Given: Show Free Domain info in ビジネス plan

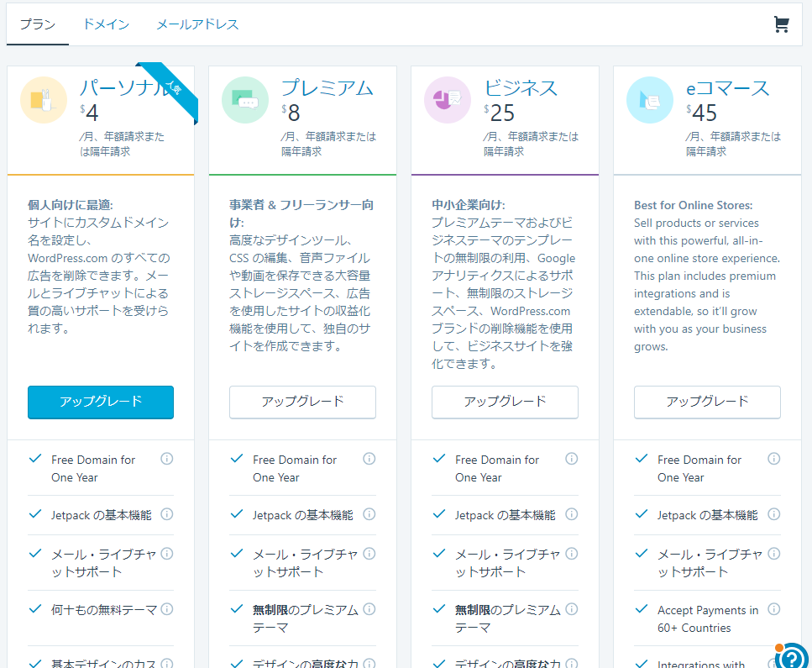Looking at the screenshot, I should [x=572, y=459].
